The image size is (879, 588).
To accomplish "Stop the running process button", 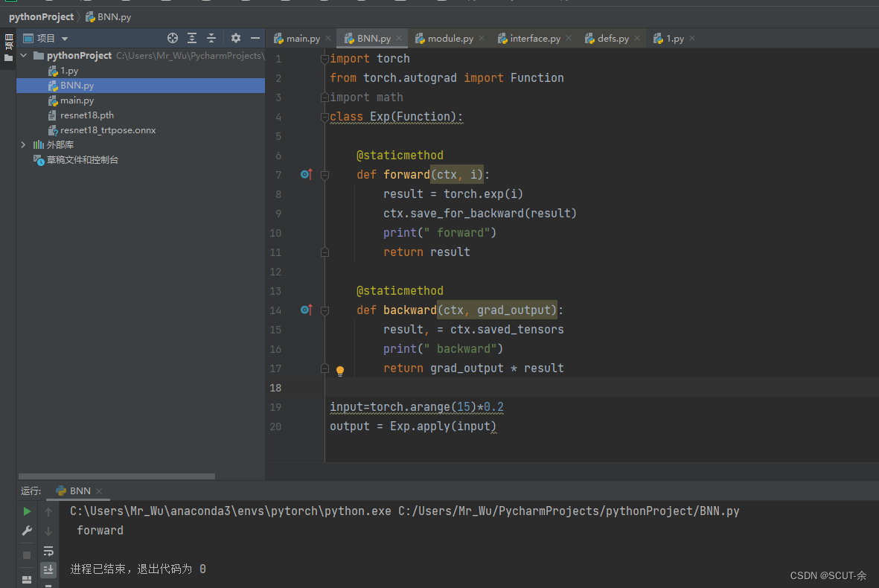I will click(x=27, y=555).
